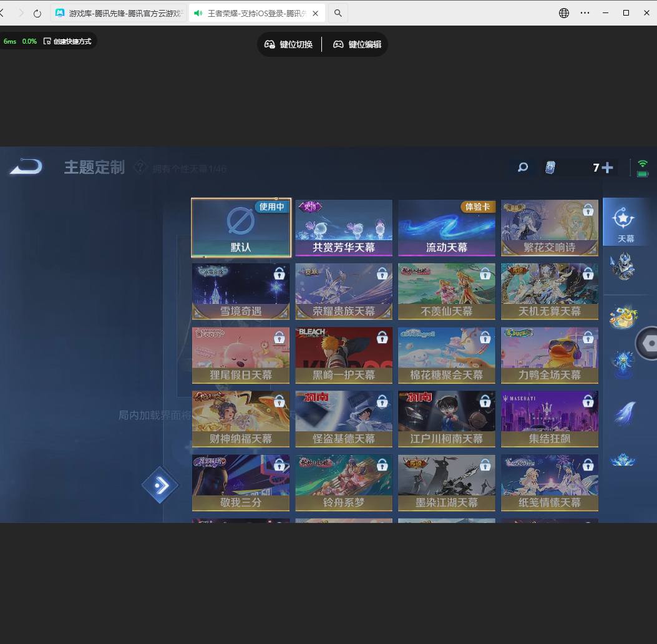Viewport: 657px width, 644px height.
Task: Click the back arrow beside 主题定制
Action: (26, 167)
